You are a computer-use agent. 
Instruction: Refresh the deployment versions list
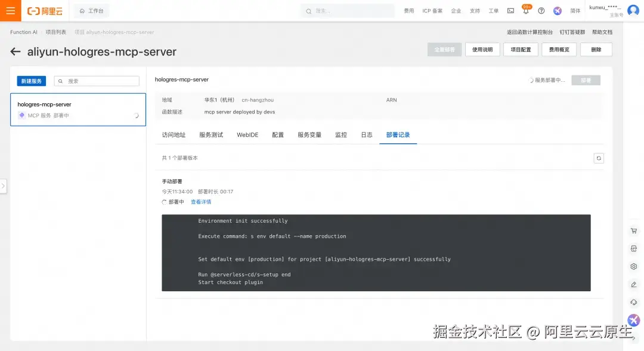[598, 158]
